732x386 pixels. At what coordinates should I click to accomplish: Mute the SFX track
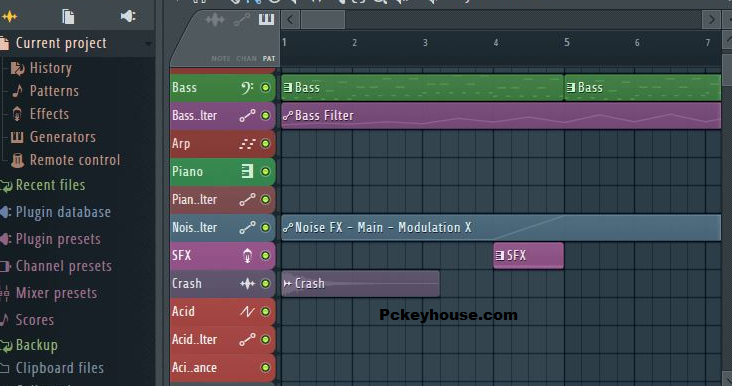tap(266, 256)
